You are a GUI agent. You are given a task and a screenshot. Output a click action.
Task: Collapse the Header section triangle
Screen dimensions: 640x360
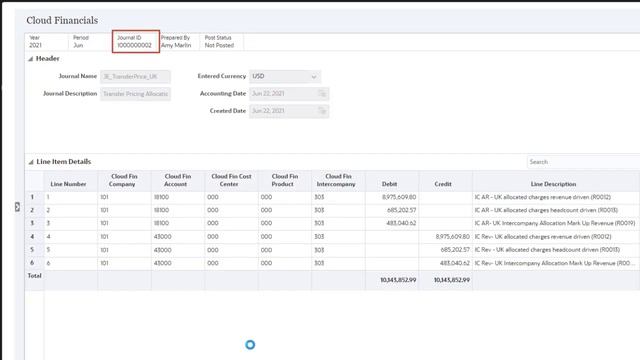(31, 59)
